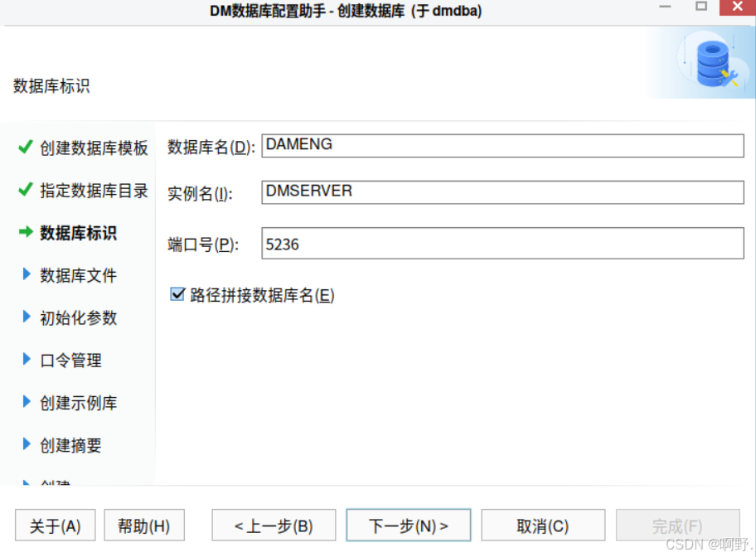Click the blue arrow beside 数据库文件
Image resolution: width=756 pixels, height=557 pixels.
click(x=25, y=275)
